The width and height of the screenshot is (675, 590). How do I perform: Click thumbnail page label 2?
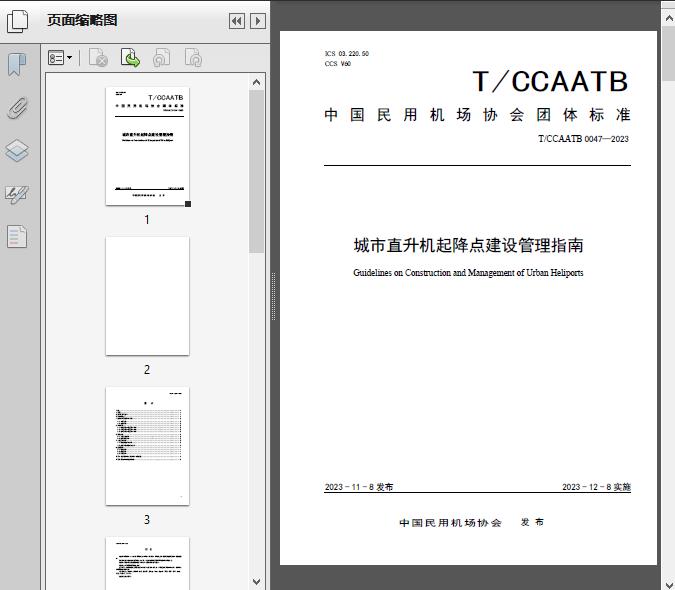(x=147, y=370)
